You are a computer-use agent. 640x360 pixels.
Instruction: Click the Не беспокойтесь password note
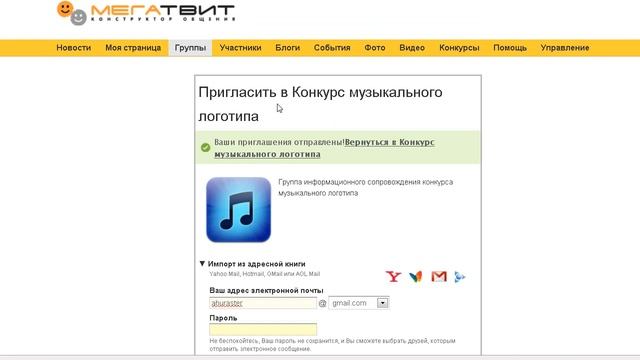click(x=332, y=344)
